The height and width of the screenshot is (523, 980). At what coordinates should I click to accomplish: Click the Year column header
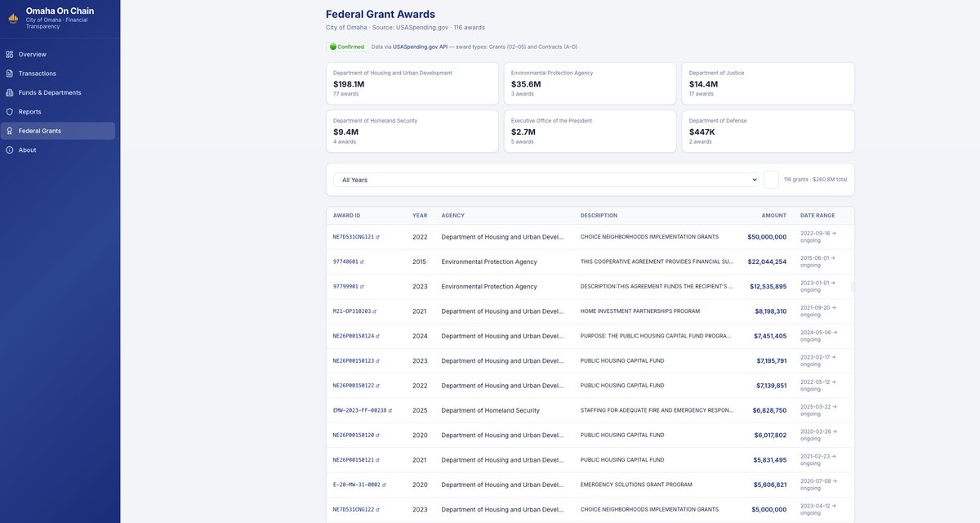tap(420, 216)
